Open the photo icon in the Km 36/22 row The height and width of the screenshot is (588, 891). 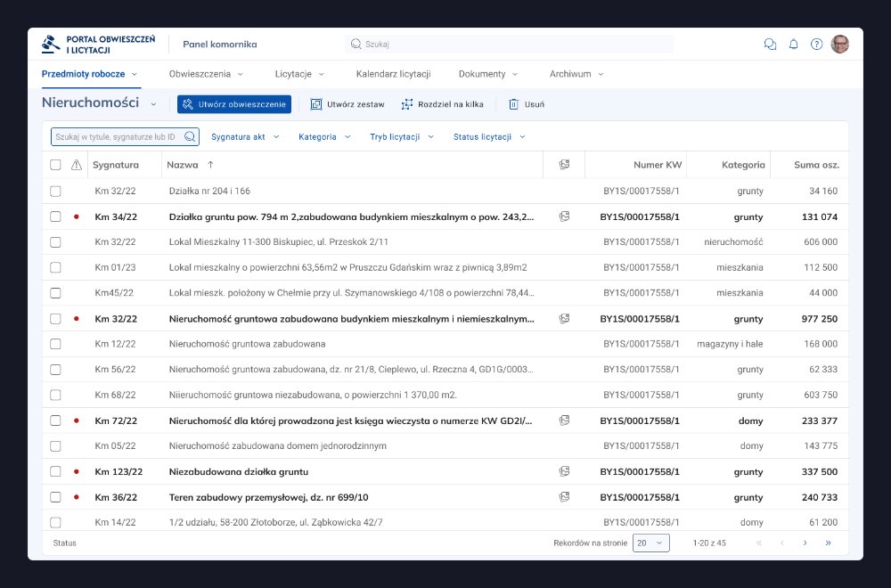coord(564,496)
